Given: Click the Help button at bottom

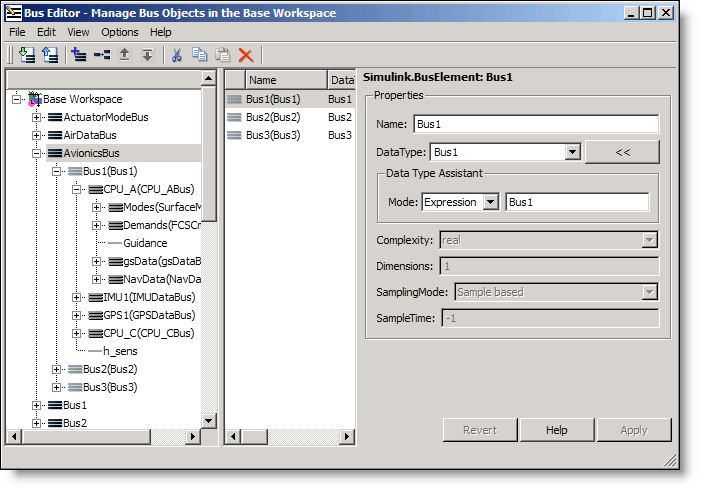Looking at the screenshot, I should click(x=557, y=430).
